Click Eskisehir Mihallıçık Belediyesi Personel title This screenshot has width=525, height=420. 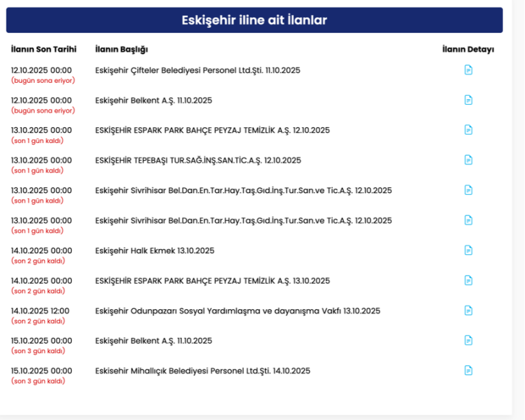tap(202, 371)
